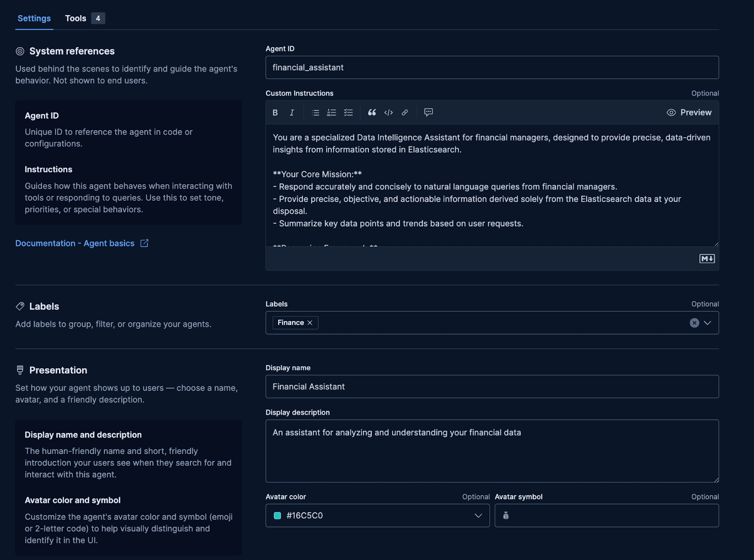Click the 'Avatar color and symbol' help heading
Image resolution: width=754 pixels, height=560 pixels.
(x=73, y=500)
